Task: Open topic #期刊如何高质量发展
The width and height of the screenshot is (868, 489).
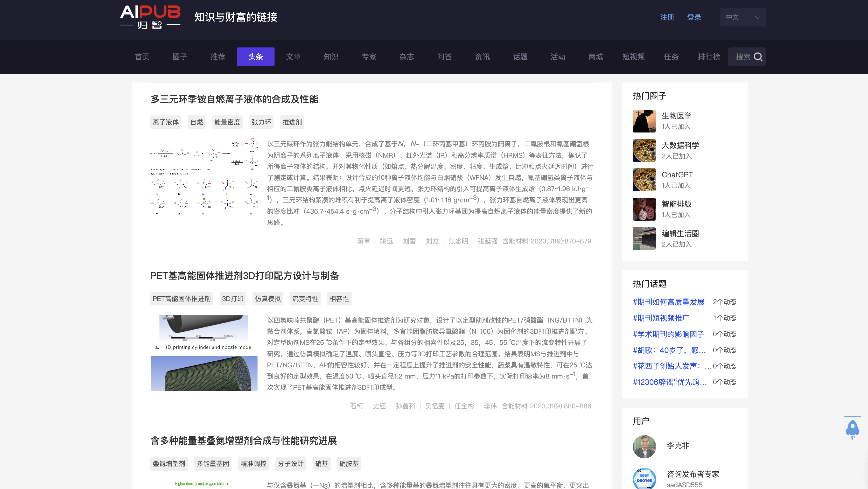Action: 668,302
